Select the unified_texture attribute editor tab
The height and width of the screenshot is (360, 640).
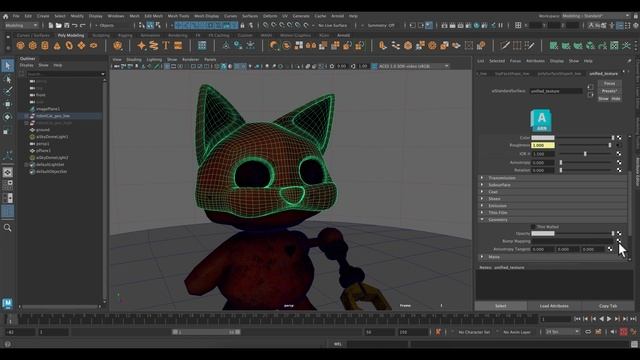point(603,74)
